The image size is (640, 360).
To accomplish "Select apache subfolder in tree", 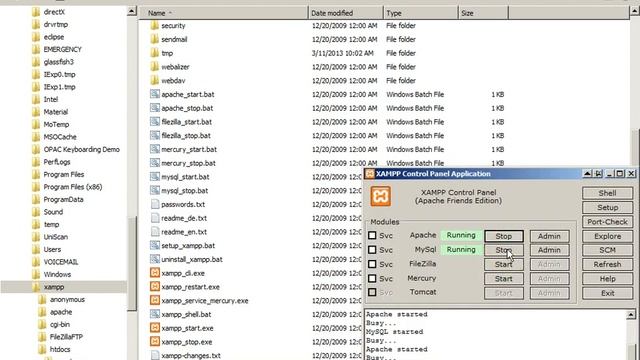I will click(61, 312).
